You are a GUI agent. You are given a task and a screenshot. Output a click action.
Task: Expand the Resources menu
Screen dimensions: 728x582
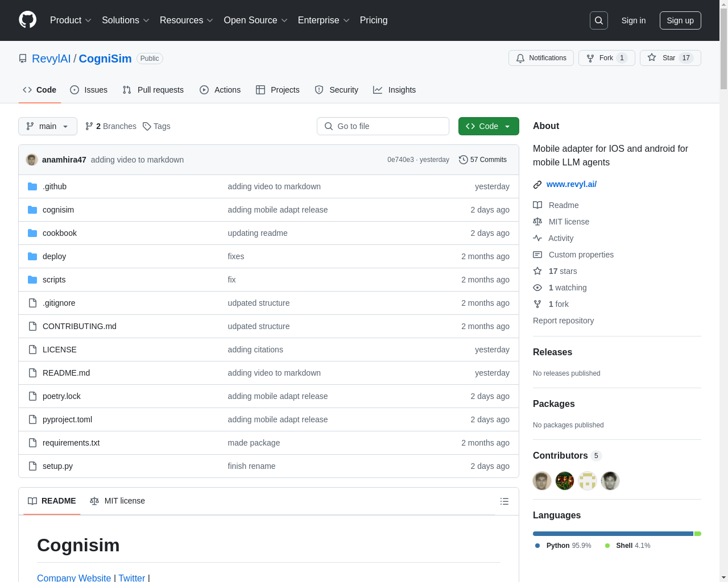(187, 20)
